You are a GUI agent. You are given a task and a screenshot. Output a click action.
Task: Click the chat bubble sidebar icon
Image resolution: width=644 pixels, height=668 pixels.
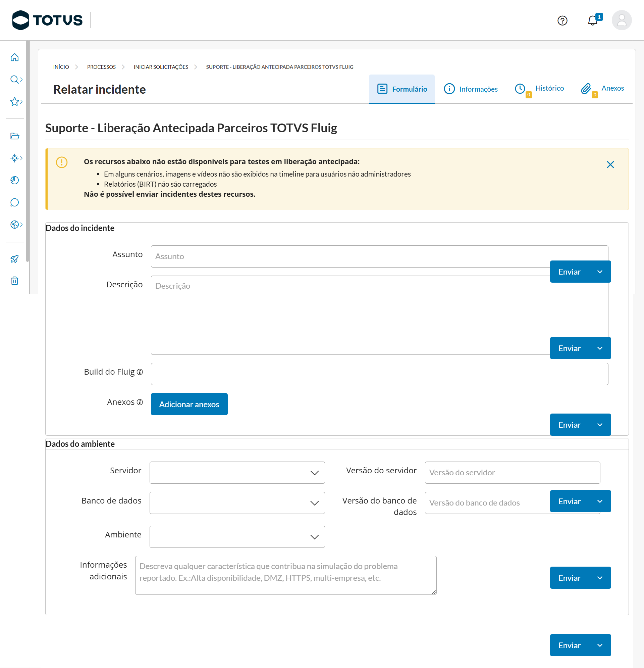[x=14, y=202]
